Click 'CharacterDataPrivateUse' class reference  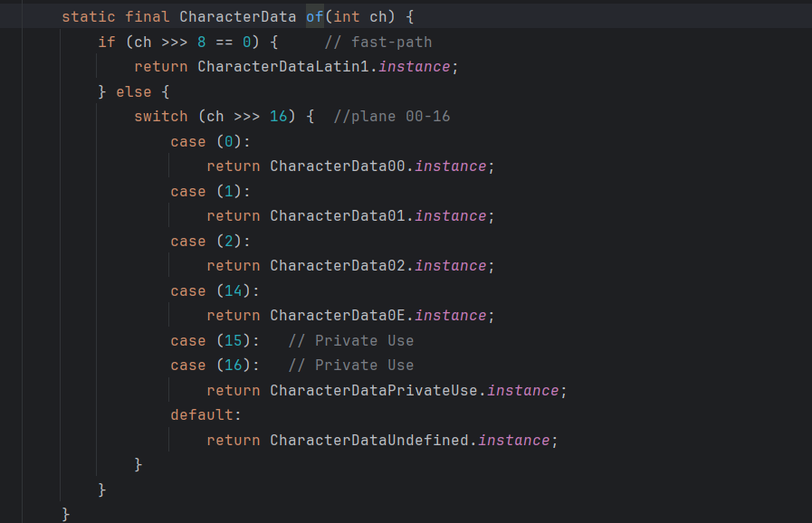374,390
